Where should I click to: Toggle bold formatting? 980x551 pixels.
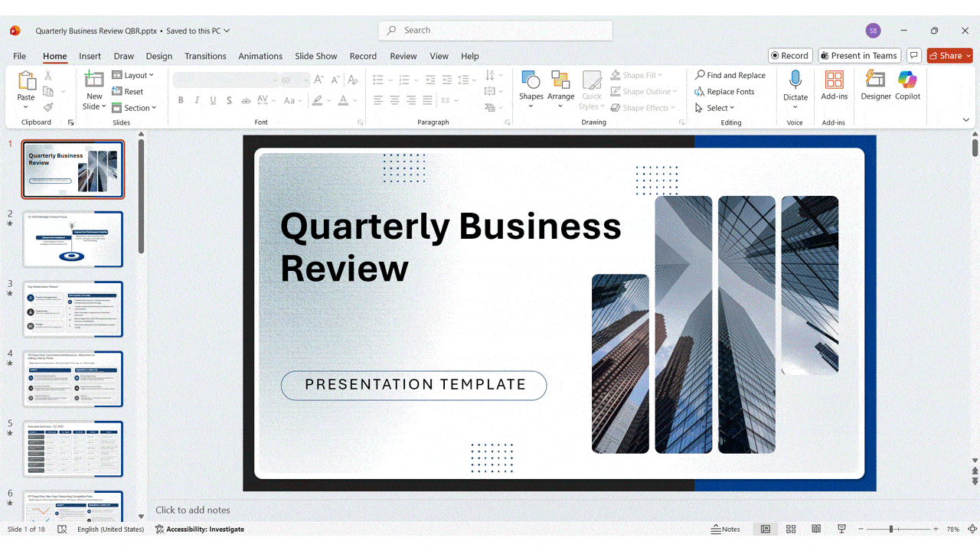[181, 99]
